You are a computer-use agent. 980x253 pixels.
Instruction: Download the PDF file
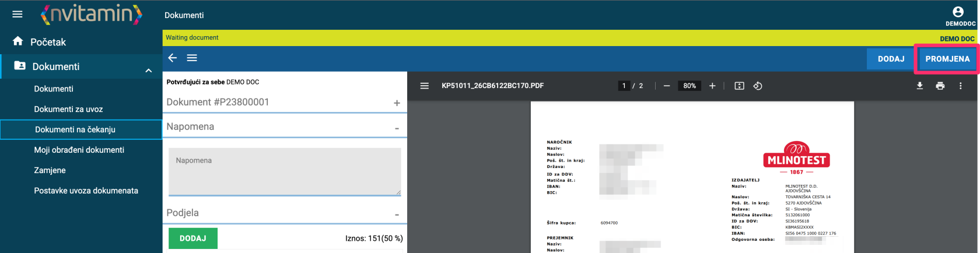[920, 86]
